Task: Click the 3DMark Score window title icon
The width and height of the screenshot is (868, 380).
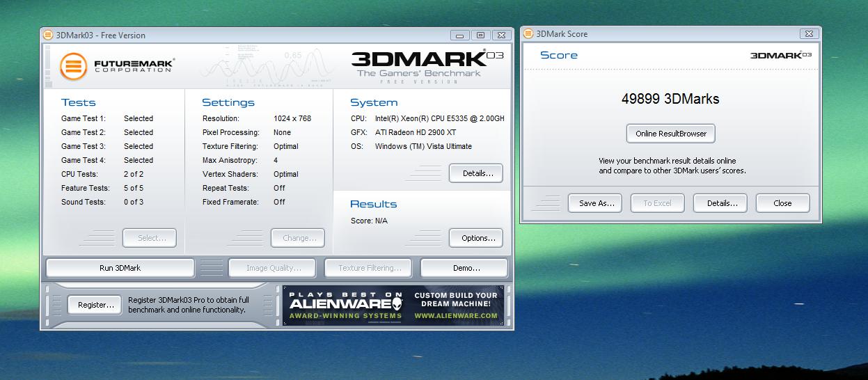Action: (x=527, y=33)
